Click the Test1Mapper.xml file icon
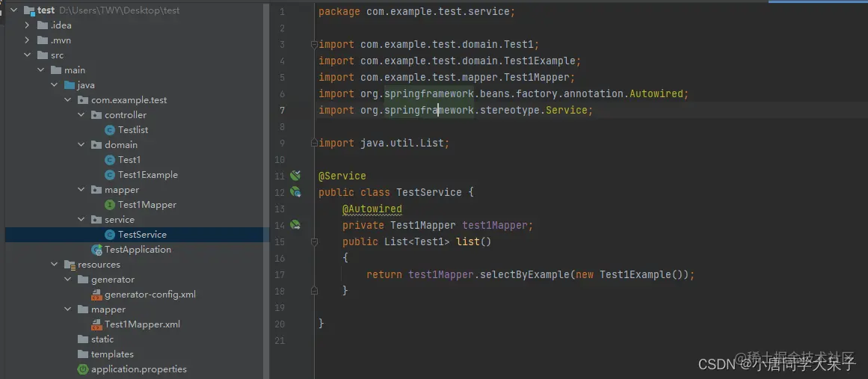The width and height of the screenshot is (868, 379). (x=96, y=324)
